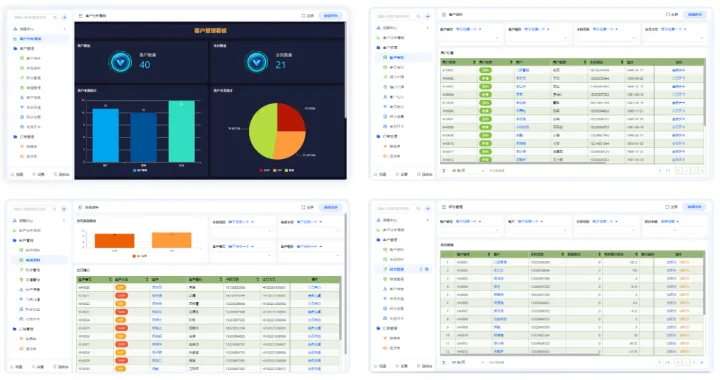Screen dimensions: 720x380
Task: Click the sort icon on the phone number column header
Action: pyautogui.click(x=622, y=62)
